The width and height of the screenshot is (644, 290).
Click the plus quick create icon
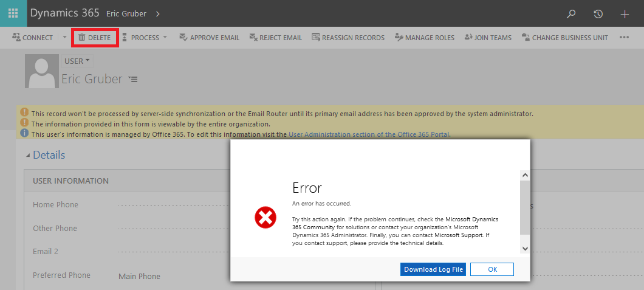click(x=625, y=13)
